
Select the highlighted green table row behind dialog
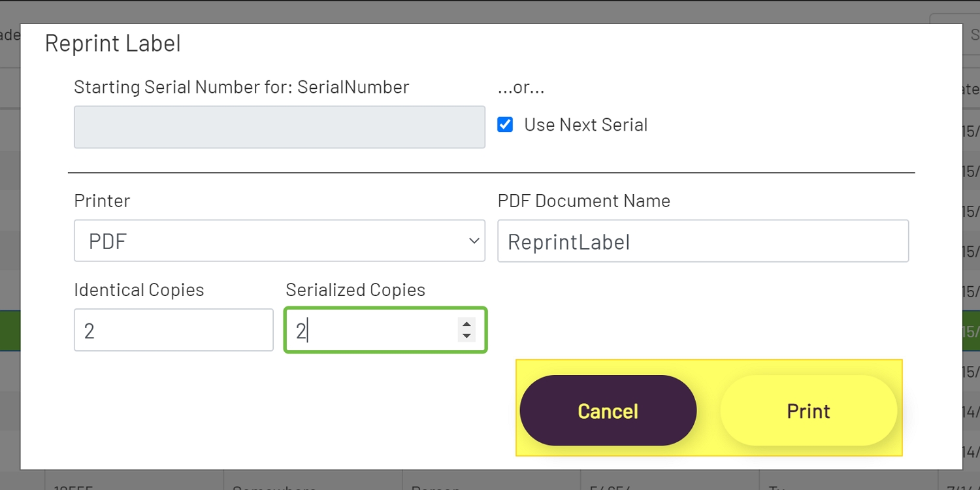point(10,331)
